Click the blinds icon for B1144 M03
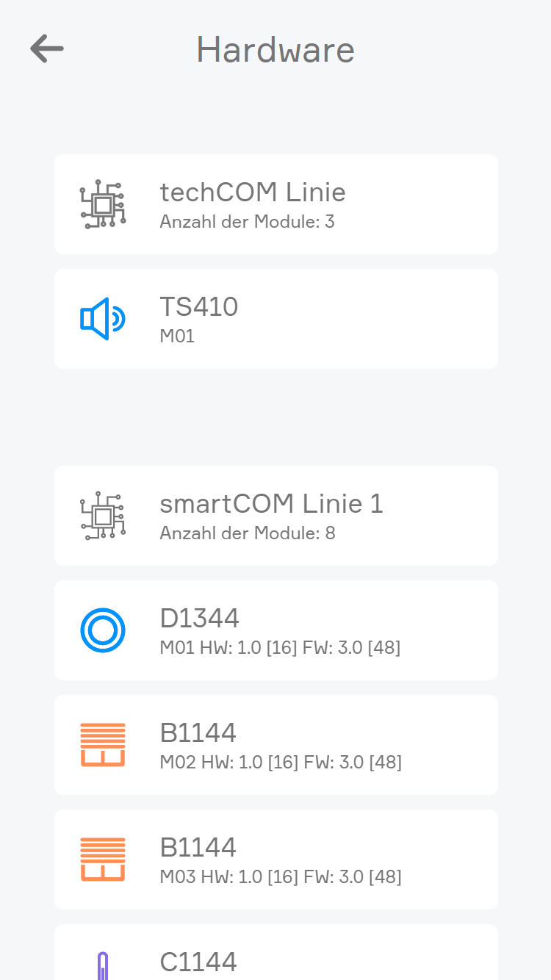The width and height of the screenshot is (551, 980). click(103, 860)
